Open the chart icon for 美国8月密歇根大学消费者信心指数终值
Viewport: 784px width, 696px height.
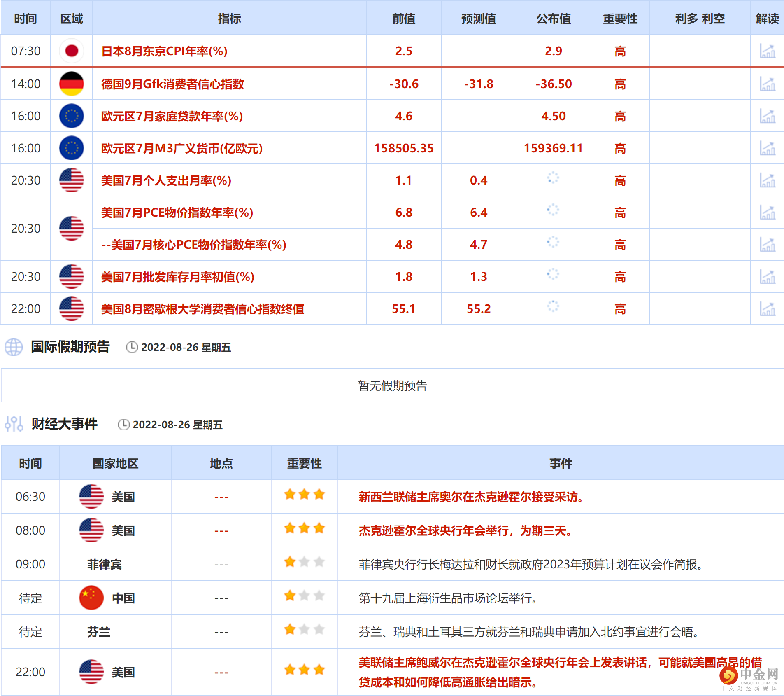click(766, 308)
